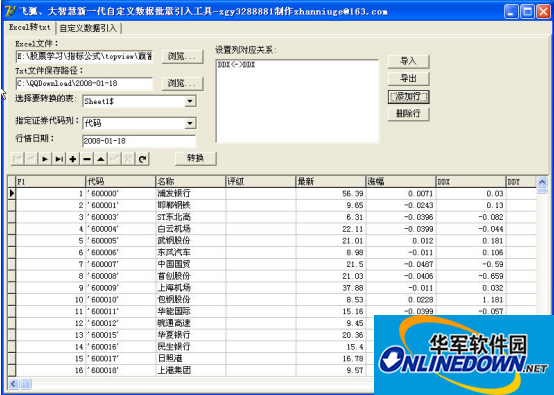Image resolution: width=554 pixels, height=395 pixels.
Task: Click the 删除行 delete row button
Action: [408, 114]
